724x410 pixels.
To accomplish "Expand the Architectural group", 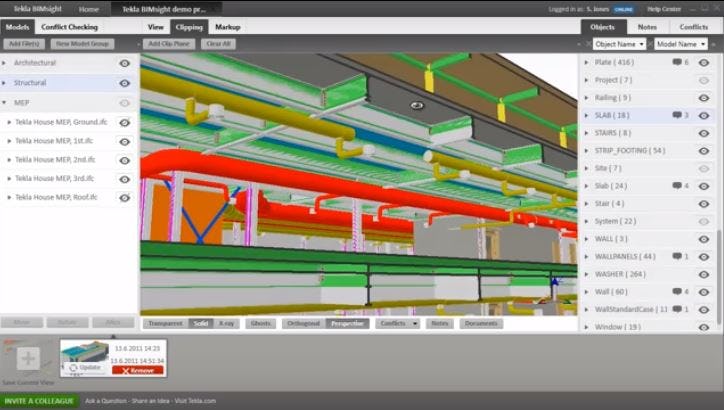I will click(4, 63).
